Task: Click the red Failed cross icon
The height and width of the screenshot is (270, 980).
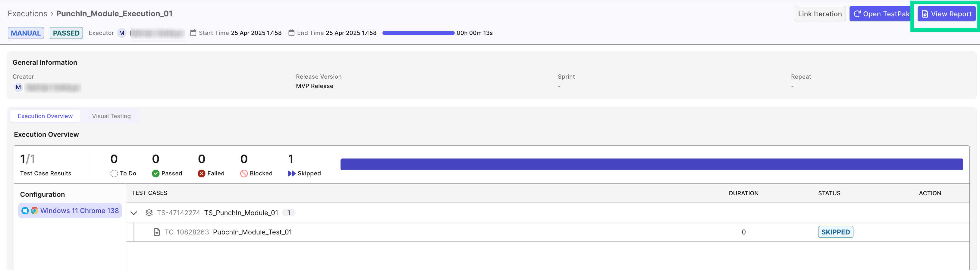Action: 202,173
